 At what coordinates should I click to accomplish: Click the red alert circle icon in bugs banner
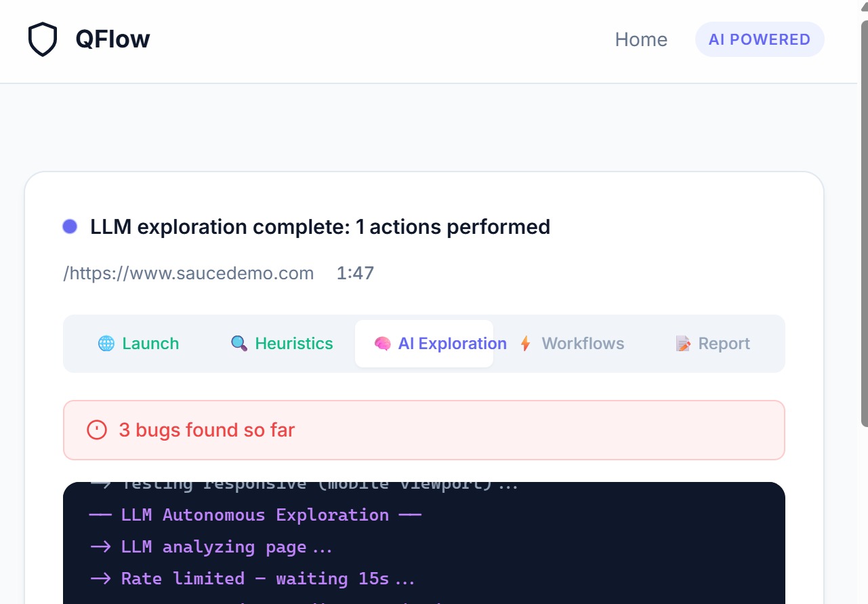tap(97, 430)
